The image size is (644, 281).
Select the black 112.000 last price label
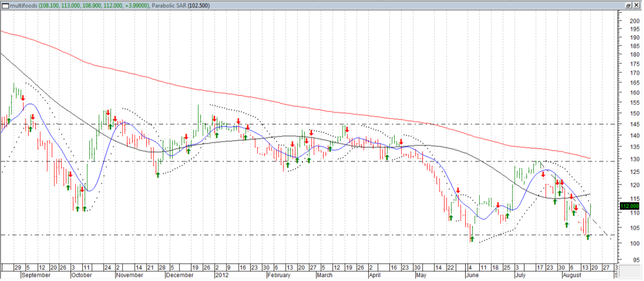(629, 206)
